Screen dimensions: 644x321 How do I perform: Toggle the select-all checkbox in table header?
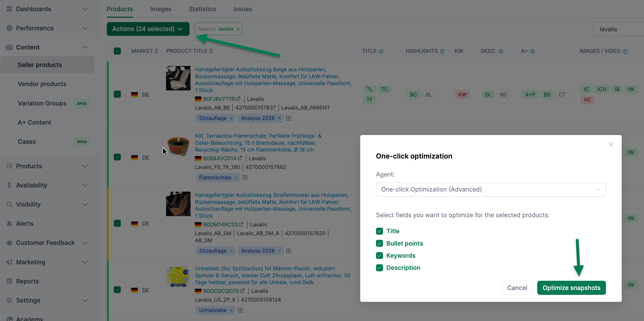point(117,51)
